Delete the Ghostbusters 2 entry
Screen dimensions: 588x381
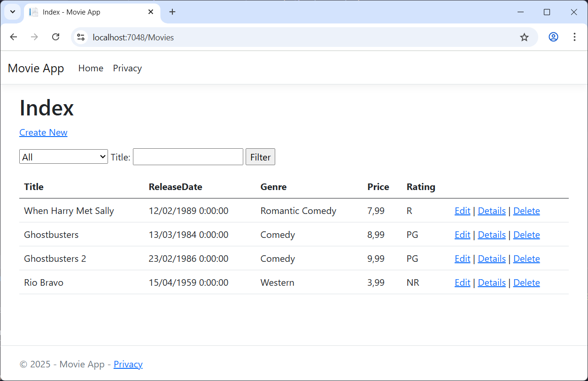[x=526, y=259]
